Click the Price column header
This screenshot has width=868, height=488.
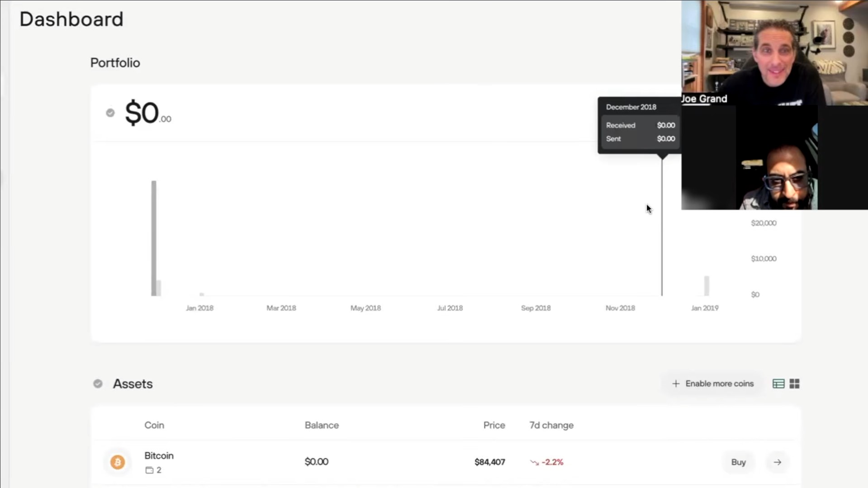click(x=494, y=425)
